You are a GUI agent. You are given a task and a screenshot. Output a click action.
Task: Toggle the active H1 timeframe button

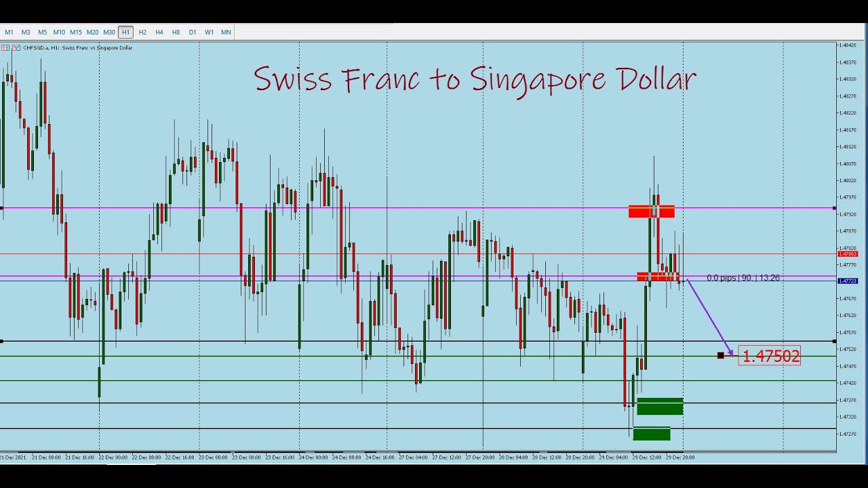click(x=125, y=32)
